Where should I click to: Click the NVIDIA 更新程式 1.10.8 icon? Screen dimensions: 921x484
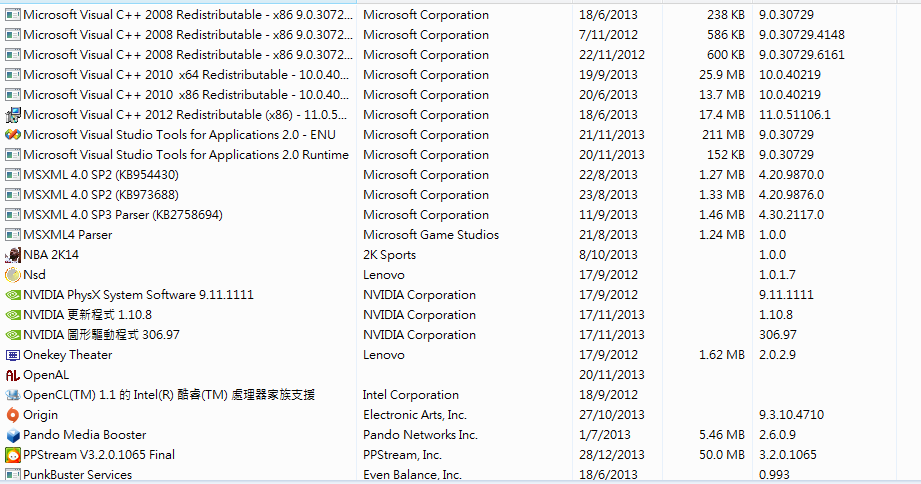(x=12, y=315)
